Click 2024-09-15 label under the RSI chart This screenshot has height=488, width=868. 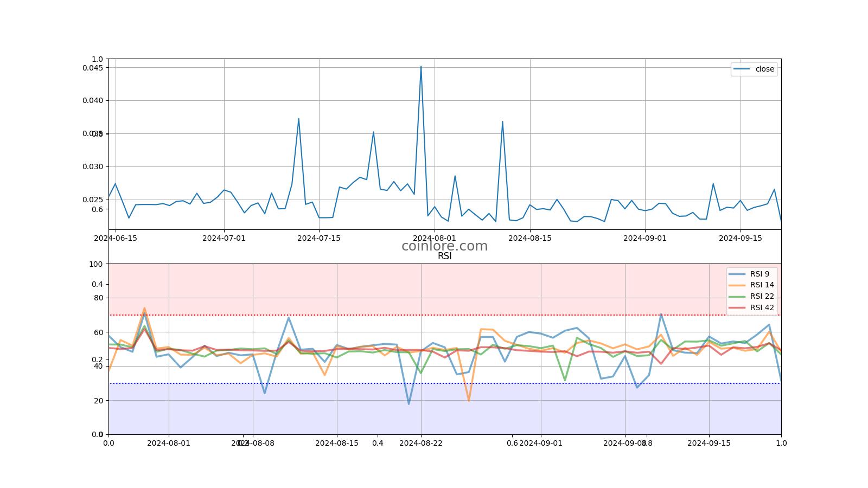709,443
